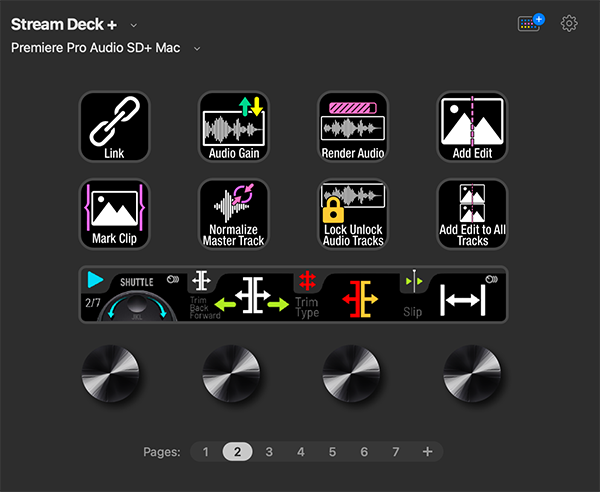The image size is (600, 492).
Task: Go to page 5
Action: click(x=332, y=452)
